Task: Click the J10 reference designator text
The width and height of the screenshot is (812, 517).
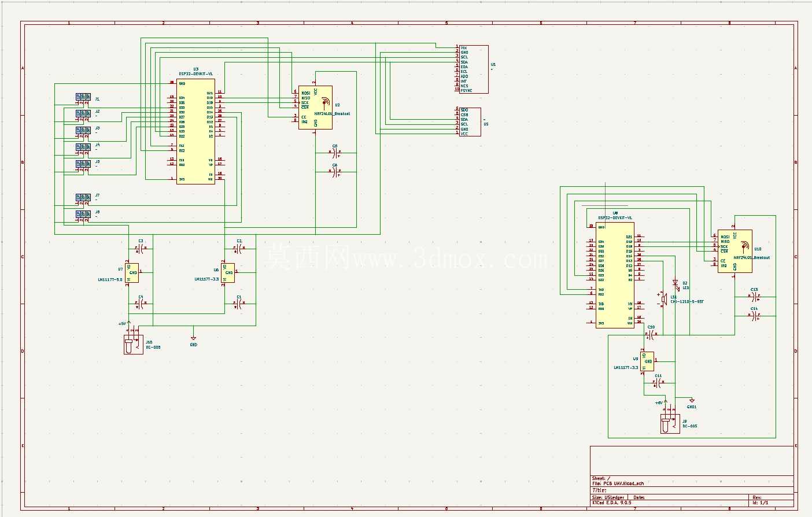Action: coord(149,342)
